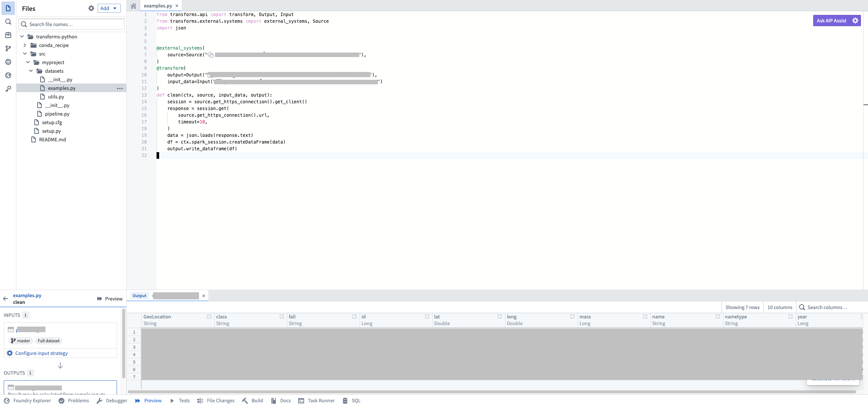Collapse the myproject folder
The image size is (868, 406).
(x=28, y=62)
